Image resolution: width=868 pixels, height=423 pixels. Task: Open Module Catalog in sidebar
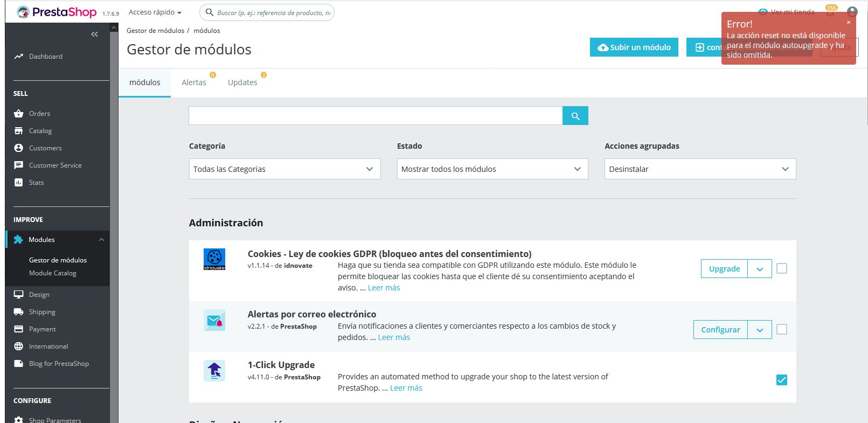[53, 273]
